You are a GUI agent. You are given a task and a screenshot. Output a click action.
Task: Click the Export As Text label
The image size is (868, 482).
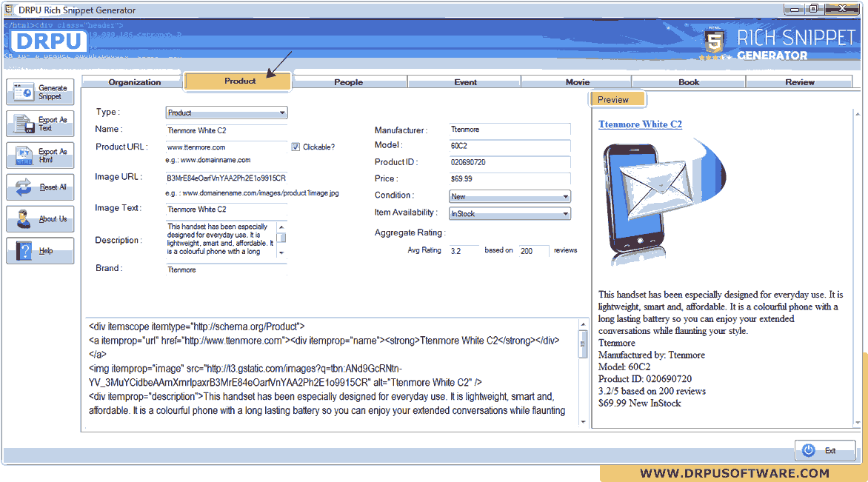(53, 124)
